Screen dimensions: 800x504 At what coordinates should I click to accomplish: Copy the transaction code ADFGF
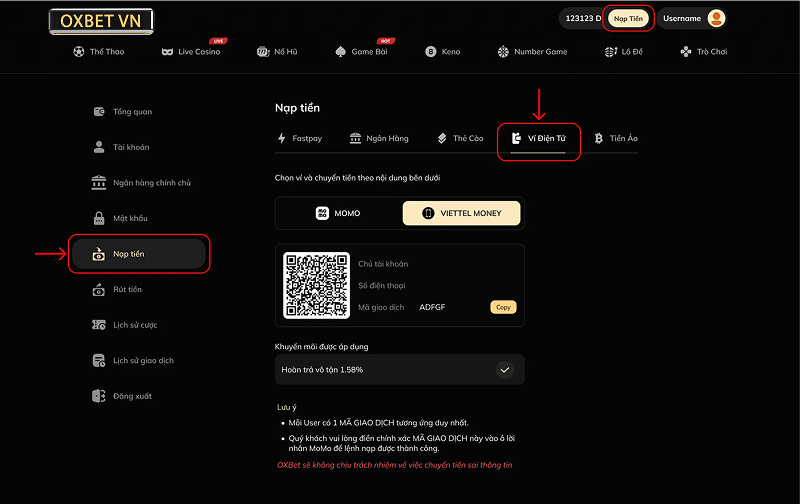(x=503, y=307)
